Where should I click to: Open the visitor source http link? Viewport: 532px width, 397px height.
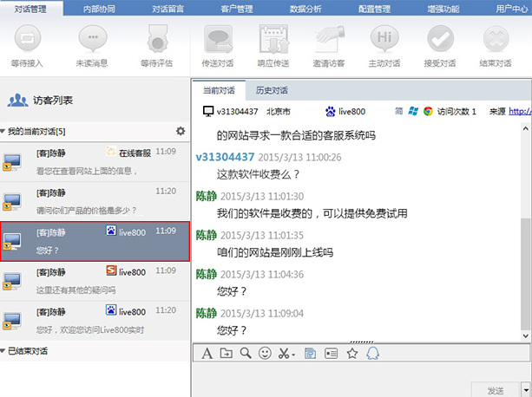click(x=519, y=111)
